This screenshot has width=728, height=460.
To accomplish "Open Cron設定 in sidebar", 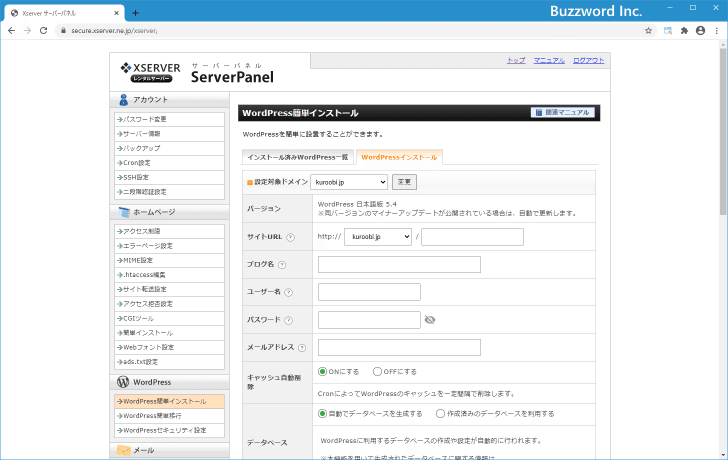I will coord(169,163).
